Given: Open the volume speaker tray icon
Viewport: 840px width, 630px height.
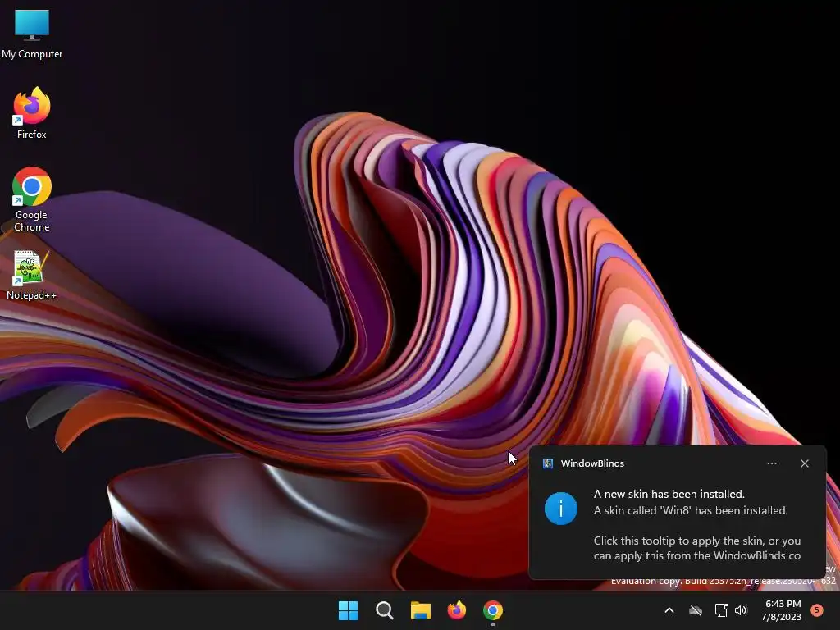Looking at the screenshot, I should tap(741, 610).
